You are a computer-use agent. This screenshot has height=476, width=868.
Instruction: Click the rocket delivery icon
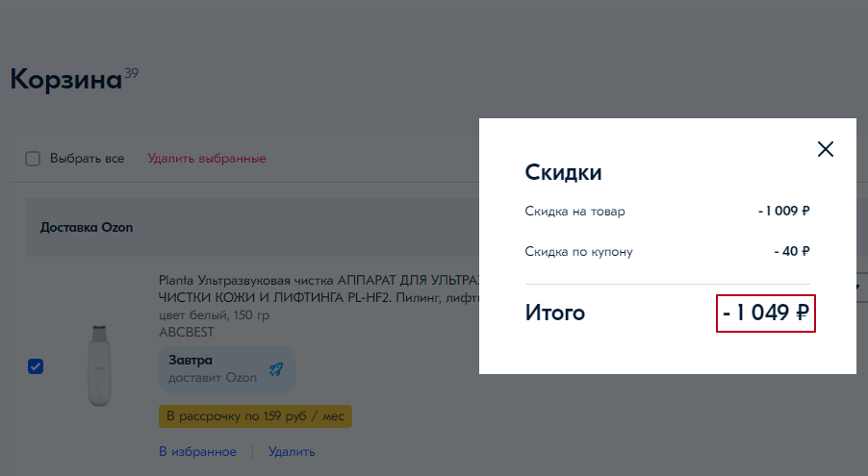(276, 368)
